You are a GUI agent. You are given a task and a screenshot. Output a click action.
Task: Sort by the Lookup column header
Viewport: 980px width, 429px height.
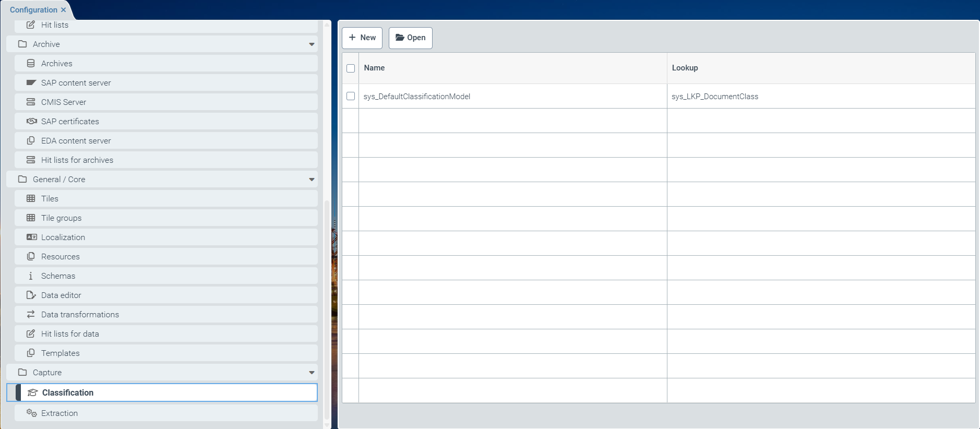[x=685, y=68]
